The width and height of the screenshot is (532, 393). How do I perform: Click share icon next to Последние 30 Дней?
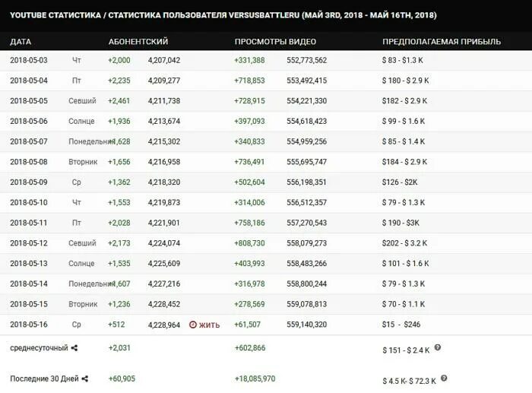point(85,379)
